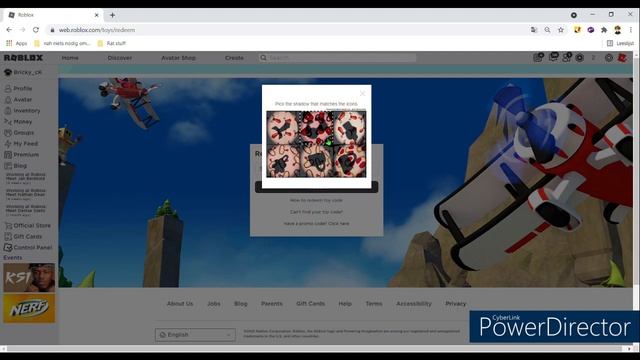Open Control Panel in the sidebar

tap(28, 247)
